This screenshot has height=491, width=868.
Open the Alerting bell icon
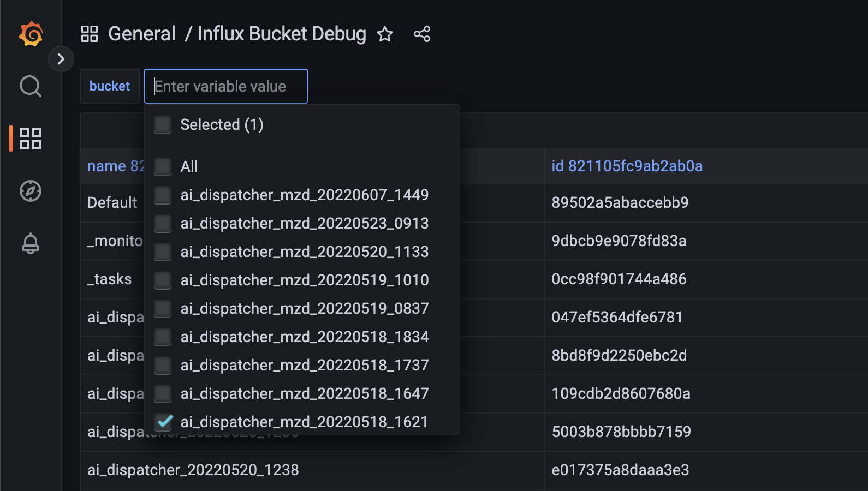31,243
